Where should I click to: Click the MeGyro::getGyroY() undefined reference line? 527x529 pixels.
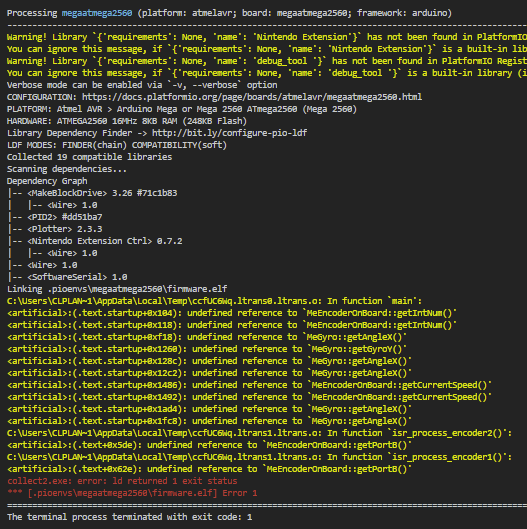click(207, 349)
